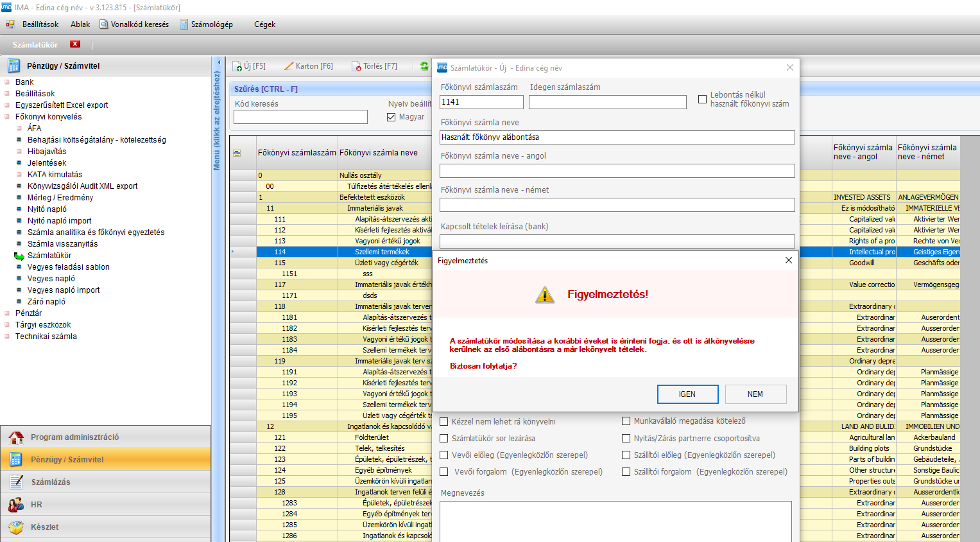The height and width of the screenshot is (542, 980).
Task: Collapse the side menu with arrow handle
Action: (x=218, y=62)
